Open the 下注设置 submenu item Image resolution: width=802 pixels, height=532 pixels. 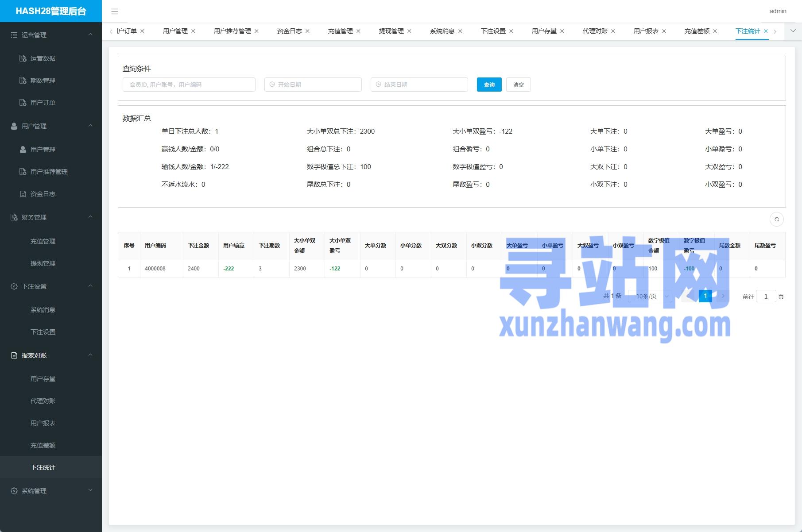tap(51, 332)
